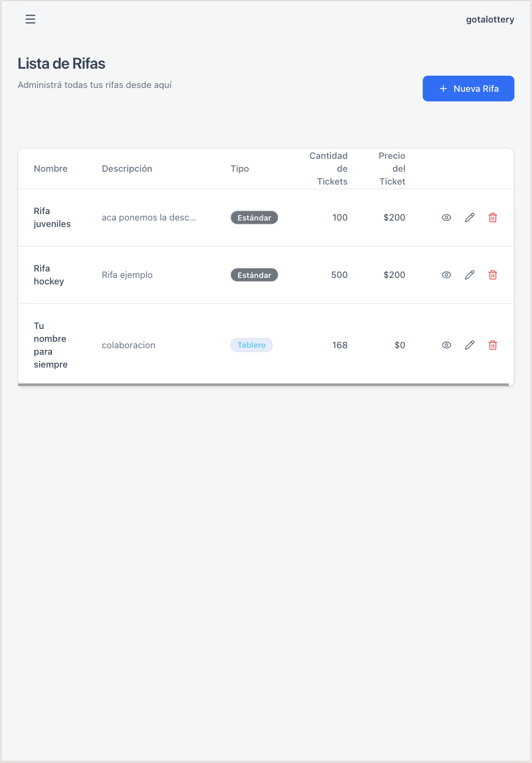View the Rifa juveniles raffle details
This screenshot has height=763, width=532.
pos(446,217)
